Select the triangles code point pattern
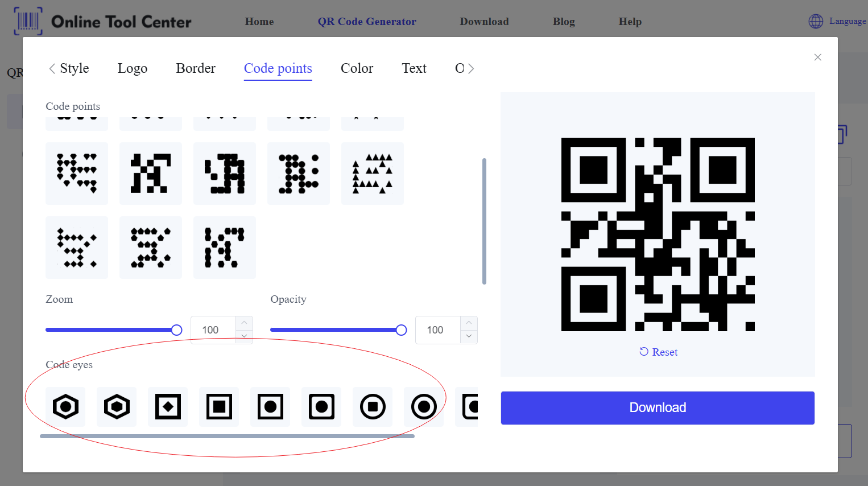This screenshot has height=486, width=868. [x=373, y=174]
